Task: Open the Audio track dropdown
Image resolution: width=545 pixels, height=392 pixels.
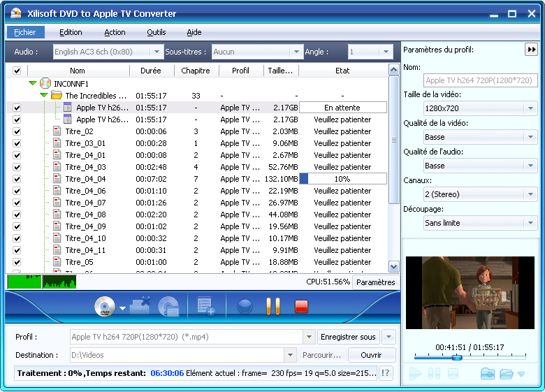Action: coord(157,52)
